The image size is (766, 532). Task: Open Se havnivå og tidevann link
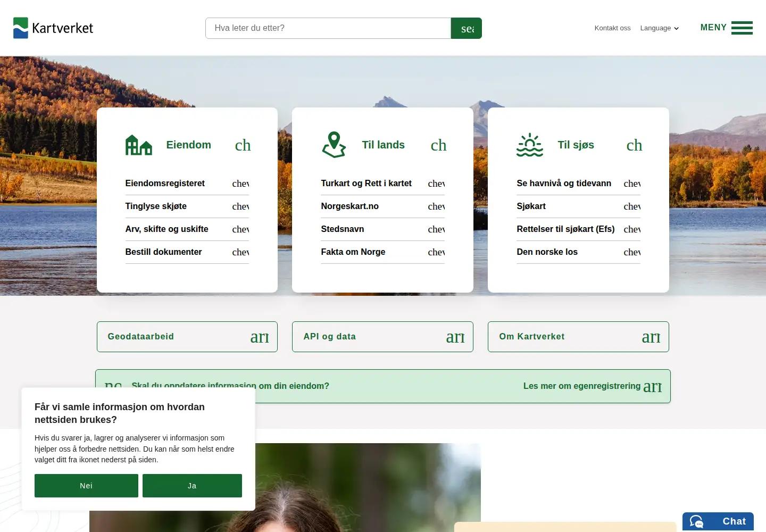[x=579, y=184]
